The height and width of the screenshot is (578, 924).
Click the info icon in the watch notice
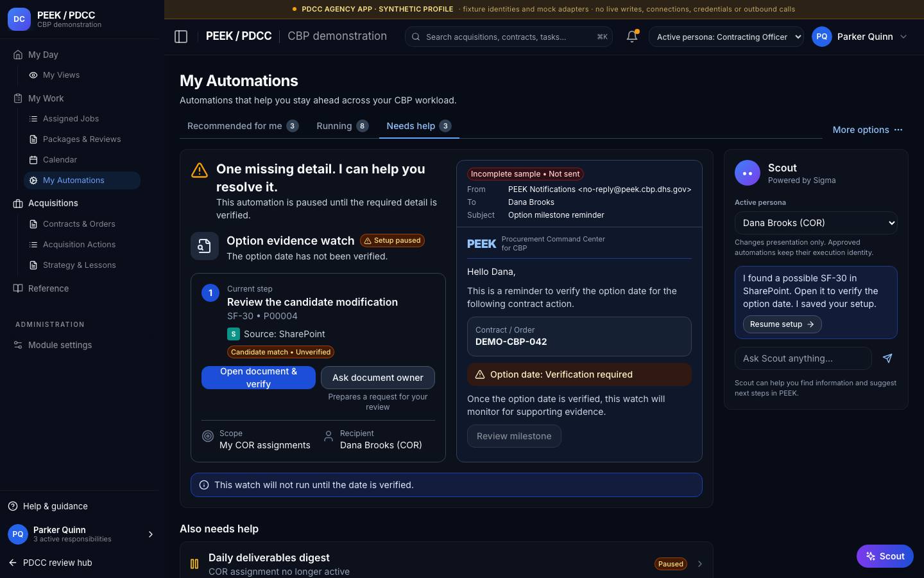(204, 485)
